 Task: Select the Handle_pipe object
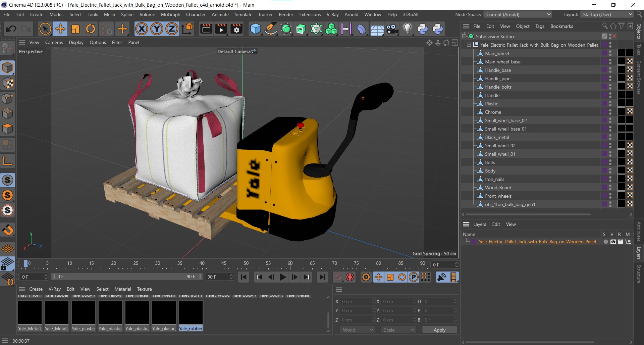pyautogui.click(x=497, y=79)
